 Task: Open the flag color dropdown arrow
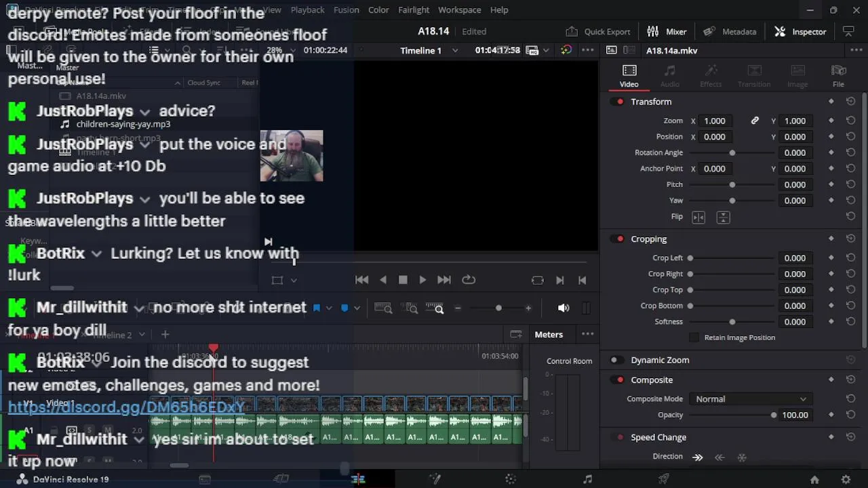pos(329,308)
